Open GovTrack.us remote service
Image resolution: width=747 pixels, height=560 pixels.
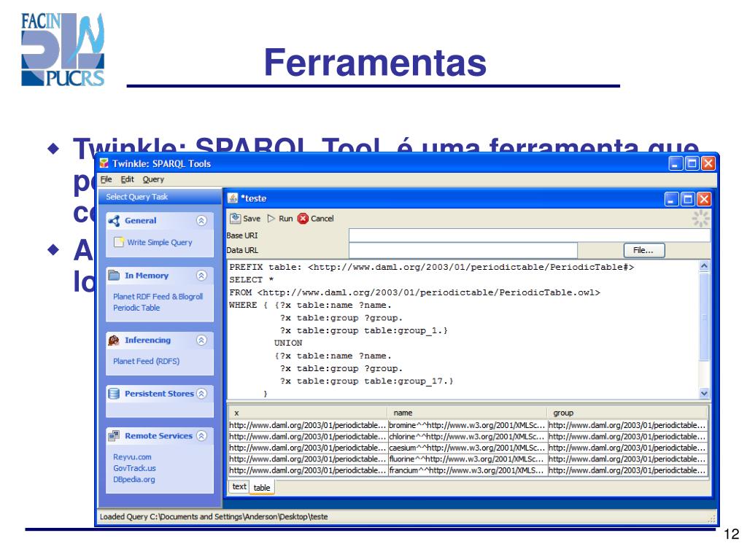tap(134, 468)
